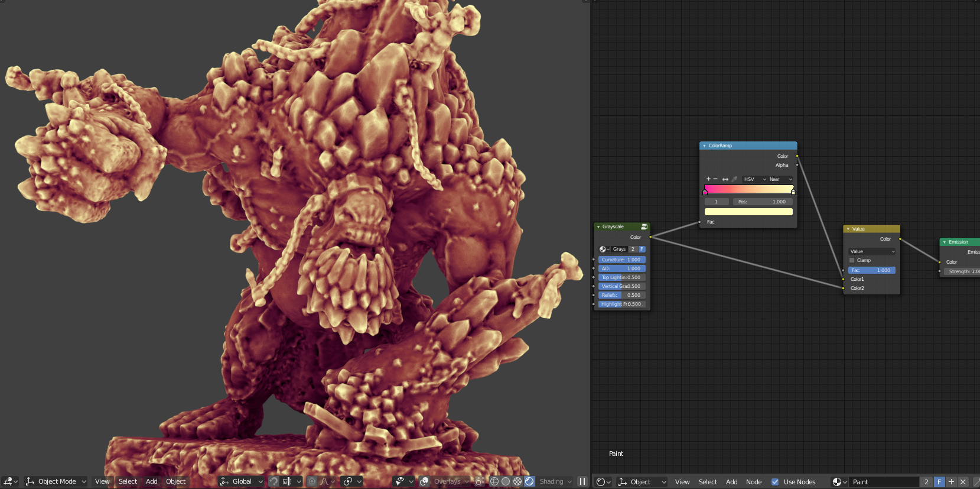Open the Value blend type dropdown

pos(872,251)
